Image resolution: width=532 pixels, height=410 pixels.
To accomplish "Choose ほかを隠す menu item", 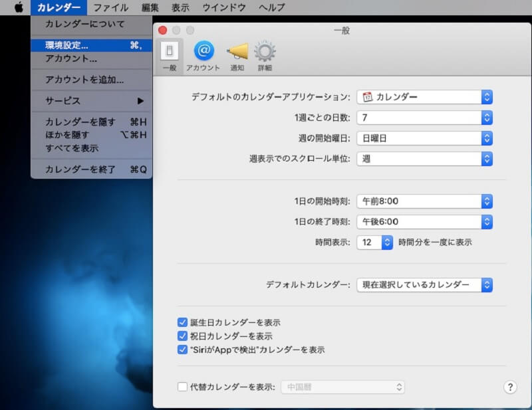I will pyautogui.click(x=91, y=135).
